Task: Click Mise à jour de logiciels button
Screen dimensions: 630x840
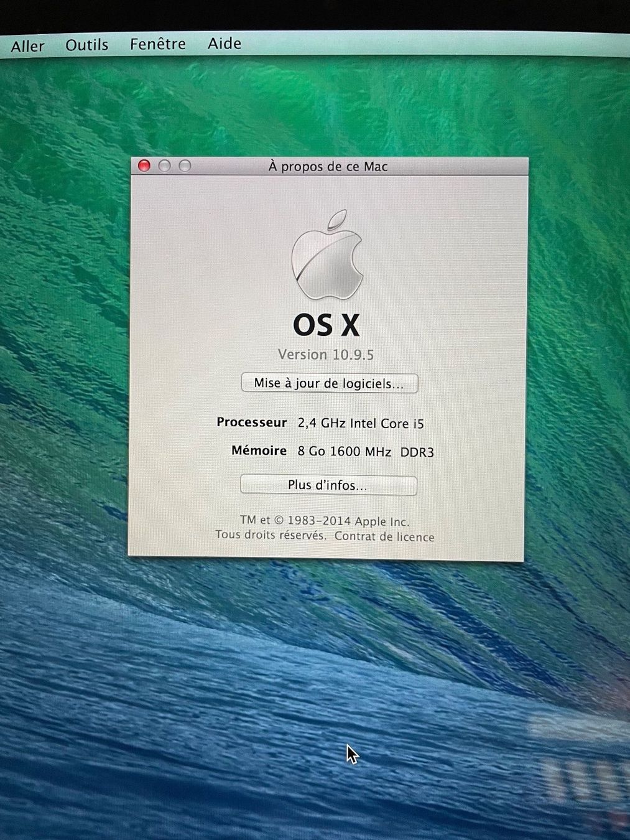Action: click(x=329, y=383)
